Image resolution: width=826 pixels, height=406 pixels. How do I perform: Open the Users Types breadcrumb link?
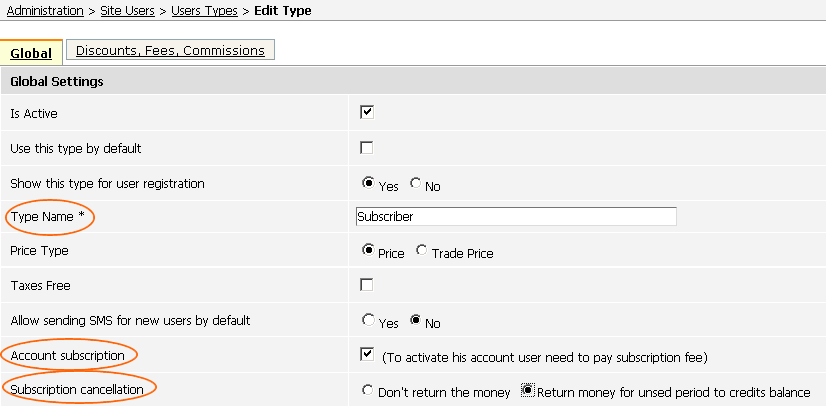[x=204, y=11]
